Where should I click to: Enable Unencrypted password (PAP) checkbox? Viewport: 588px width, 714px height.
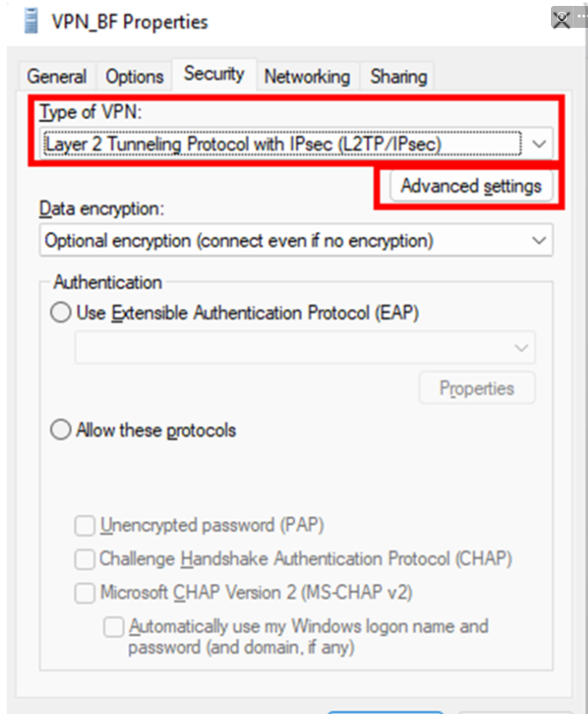click(84, 526)
